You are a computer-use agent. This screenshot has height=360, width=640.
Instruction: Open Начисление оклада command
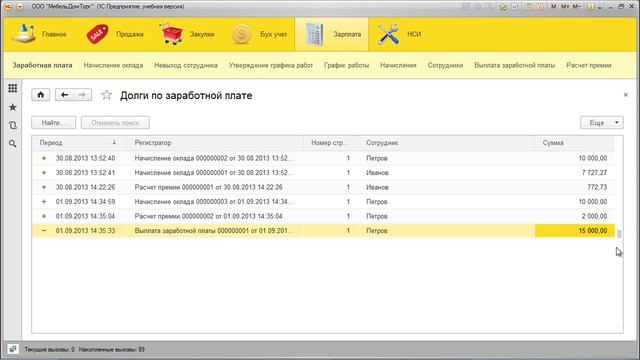click(113, 65)
